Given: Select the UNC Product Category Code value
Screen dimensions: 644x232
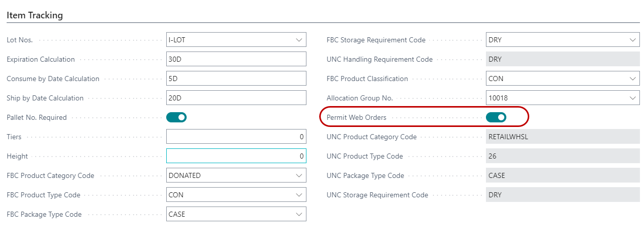Looking at the screenshot, I should tap(562, 137).
